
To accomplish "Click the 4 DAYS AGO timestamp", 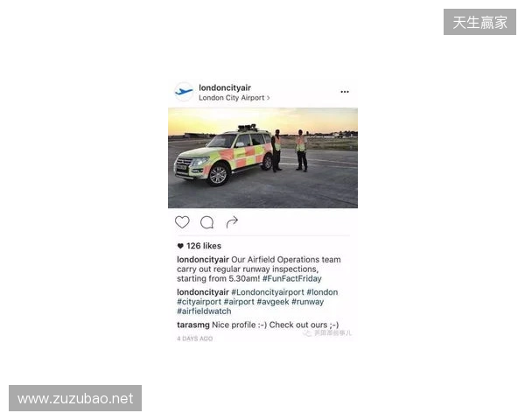I will (194, 339).
